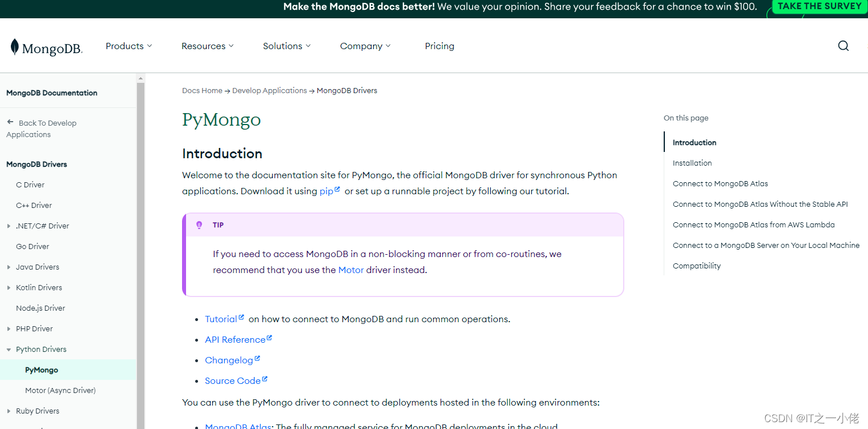The image size is (868, 429).
Task: Go to Develop Applications breadcrumb
Action: pos(269,90)
